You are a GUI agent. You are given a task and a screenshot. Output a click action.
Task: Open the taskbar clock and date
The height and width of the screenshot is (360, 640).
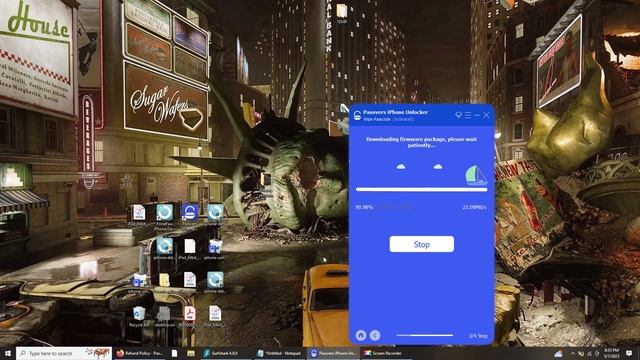coord(611,353)
